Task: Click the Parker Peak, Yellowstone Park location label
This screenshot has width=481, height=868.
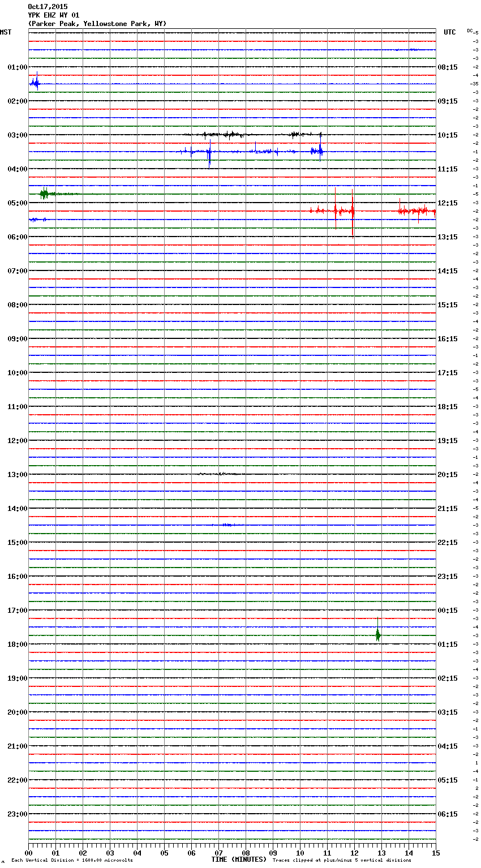Action: [x=97, y=24]
